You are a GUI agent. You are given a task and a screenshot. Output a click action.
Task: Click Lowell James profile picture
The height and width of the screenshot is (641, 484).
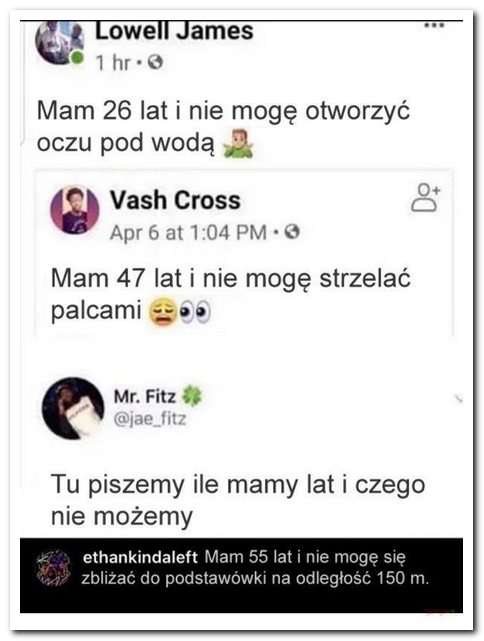(59, 42)
